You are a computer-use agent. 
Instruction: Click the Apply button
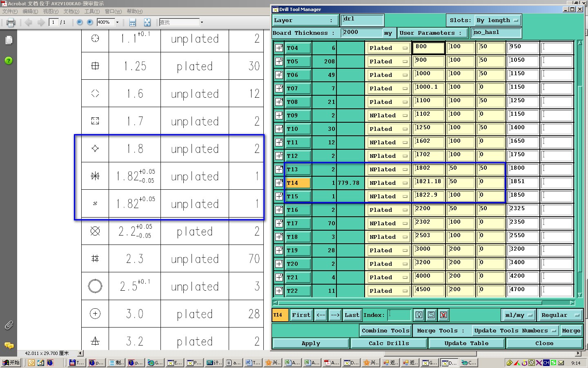click(x=311, y=343)
